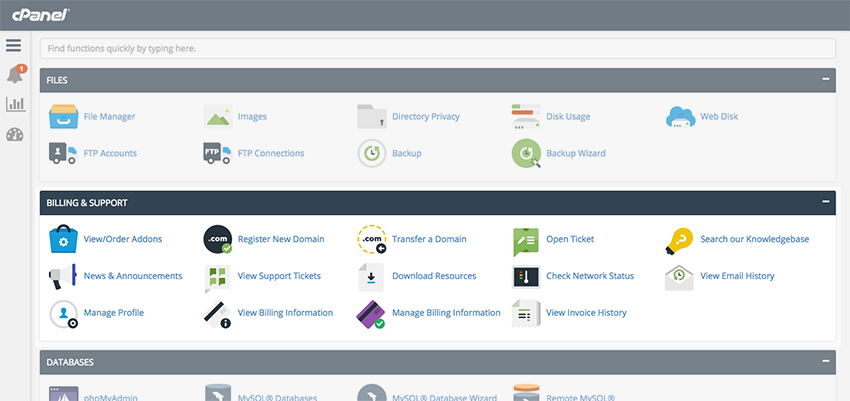Go to the Disk Usage link

568,117
